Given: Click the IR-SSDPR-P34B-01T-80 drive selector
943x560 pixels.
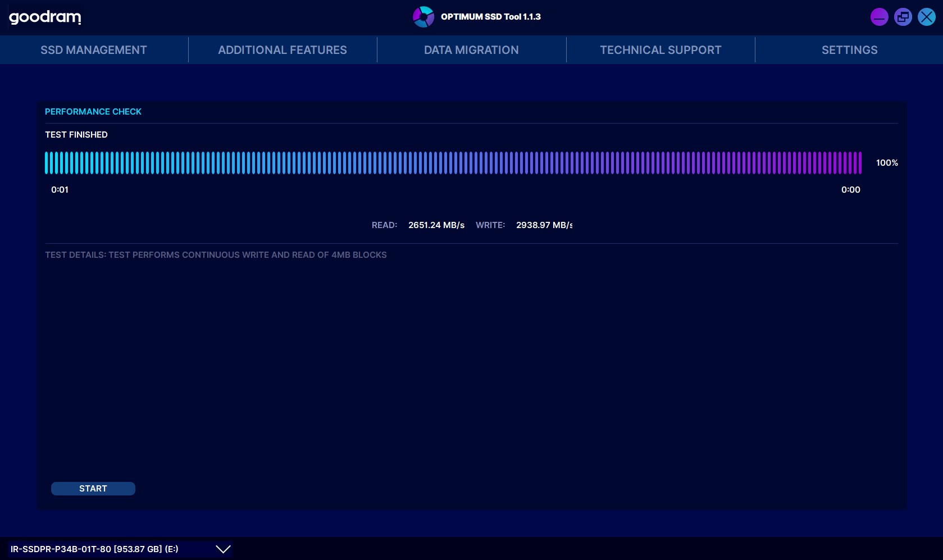Looking at the screenshot, I should click(94, 549).
